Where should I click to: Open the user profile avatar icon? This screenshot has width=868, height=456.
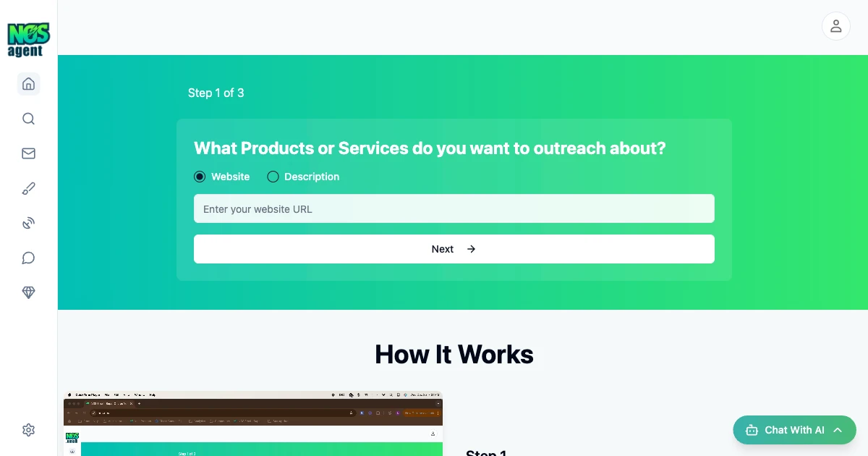[x=835, y=26]
